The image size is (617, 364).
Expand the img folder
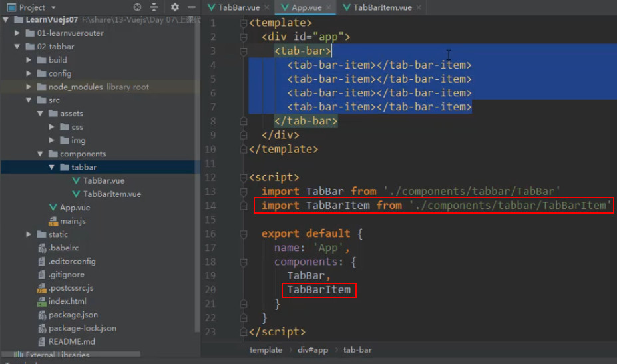[x=51, y=140]
